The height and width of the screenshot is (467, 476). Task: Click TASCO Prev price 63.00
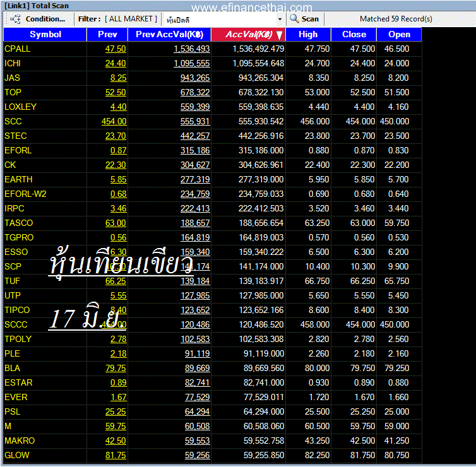coord(116,223)
